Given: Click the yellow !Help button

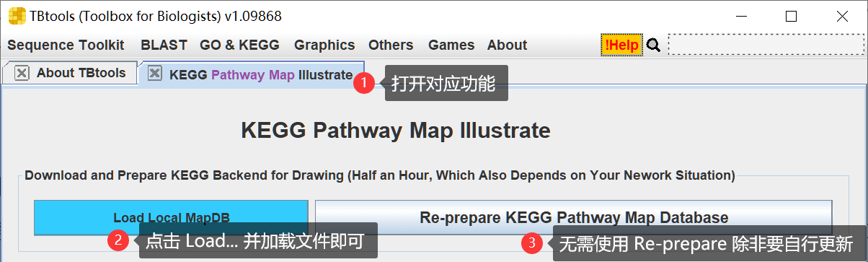Looking at the screenshot, I should [622, 45].
